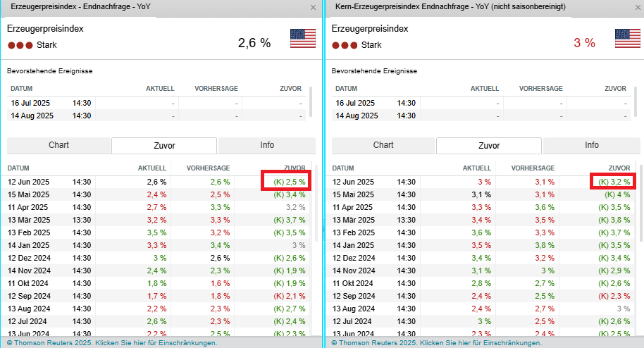Click the 12 Jul 2024 row date, Kern panel
Image resolution: width=644 pixels, height=348 pixels.
(x=352, y=322)
